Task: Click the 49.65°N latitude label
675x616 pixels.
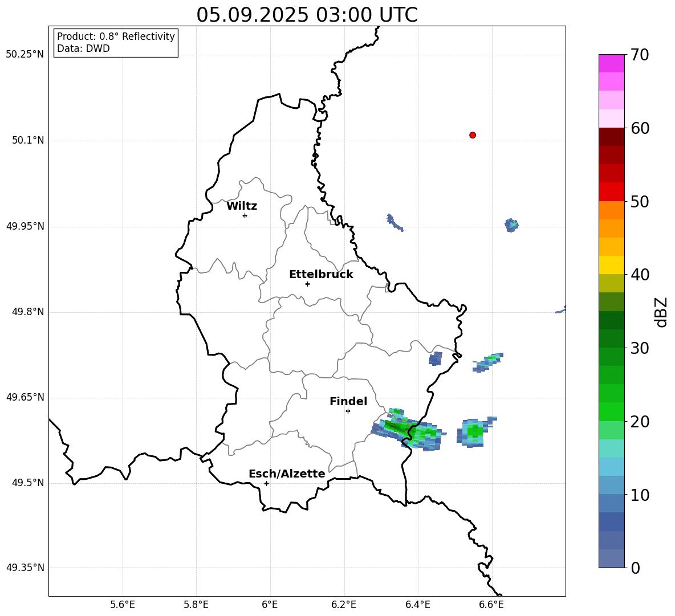Action: (x=25, y=397)
